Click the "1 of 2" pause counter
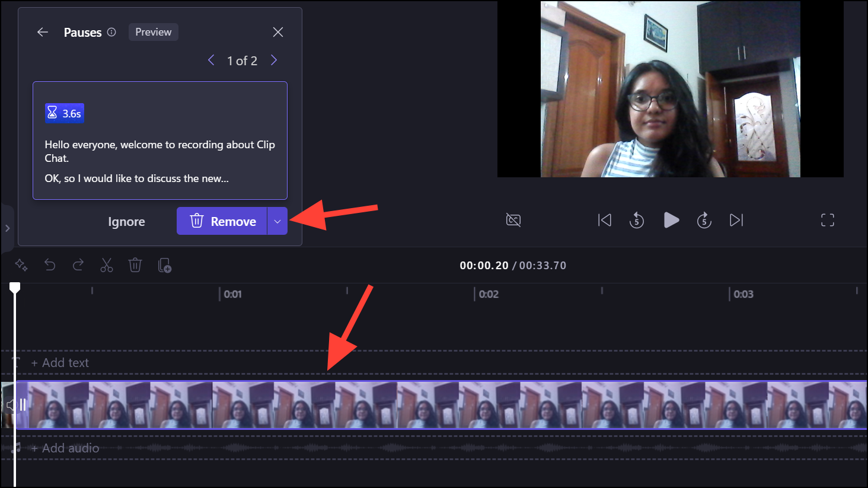868x488 pixels. click(x=242, y=60)
